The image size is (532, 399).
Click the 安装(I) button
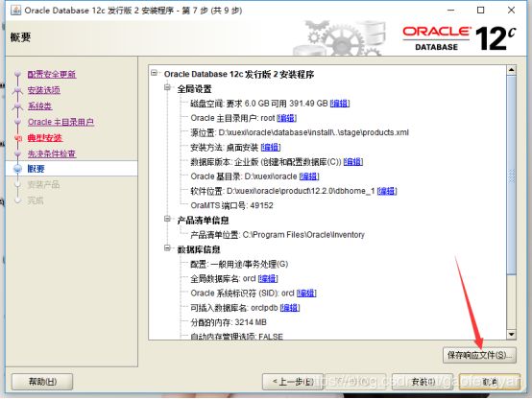pos(423,382)
